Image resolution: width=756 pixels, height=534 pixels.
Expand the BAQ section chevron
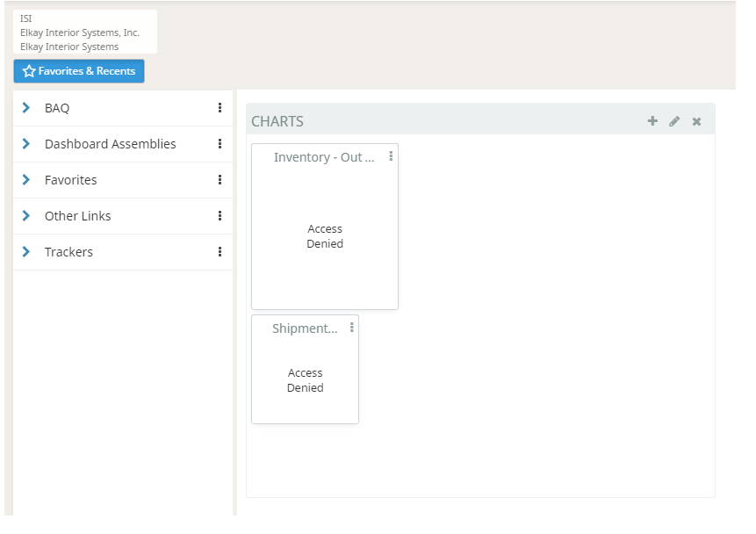point(26,107)
